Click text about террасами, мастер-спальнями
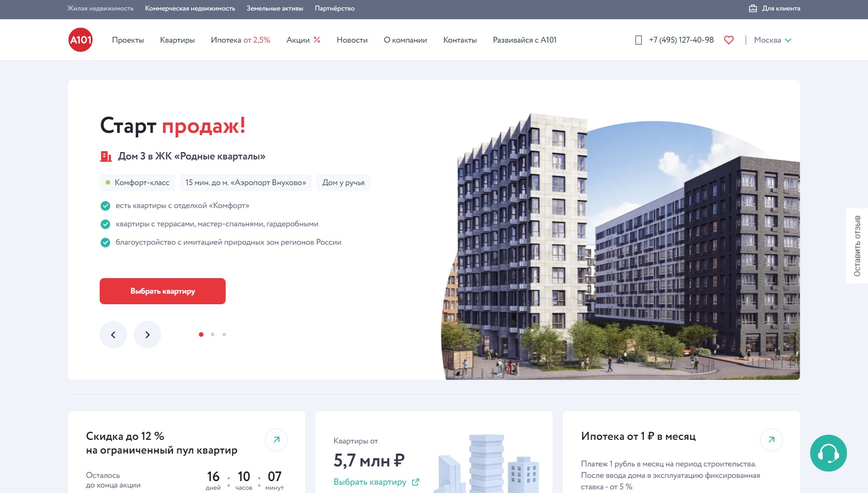 (217, 224)
